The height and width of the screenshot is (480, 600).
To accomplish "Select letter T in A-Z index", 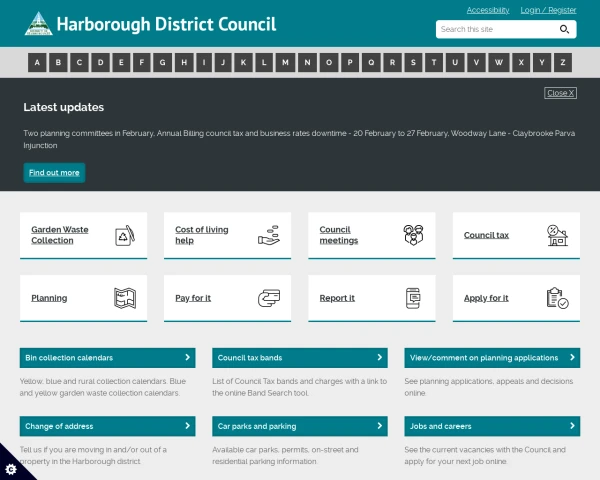I will 434,62.
